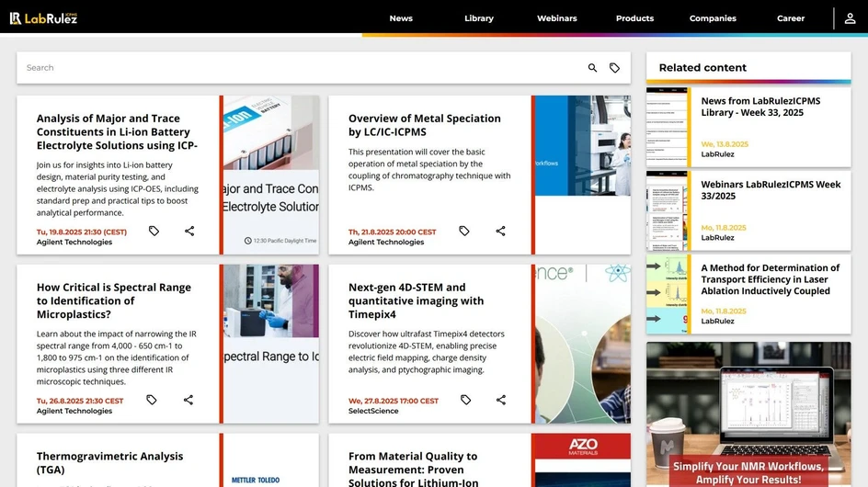The width and height of the screenshot is (868, 487).
Task: Click the tag icon on Metal Speciation card
Action: click(464, 232)
